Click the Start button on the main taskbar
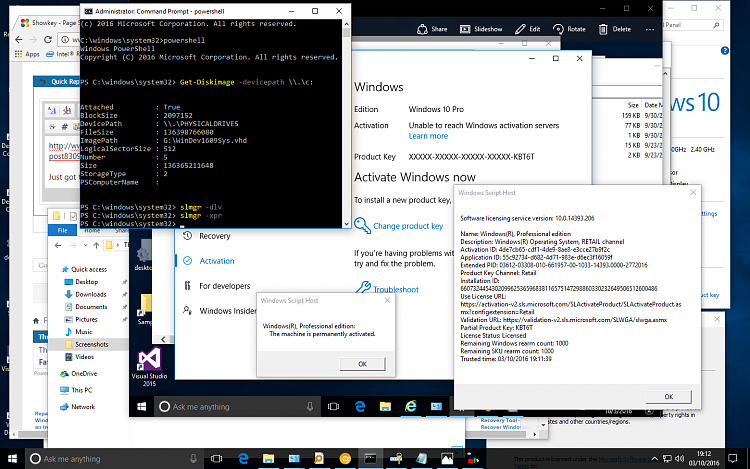Image resolution: width=750 pixels, height=469 pixels. (12, 459)
